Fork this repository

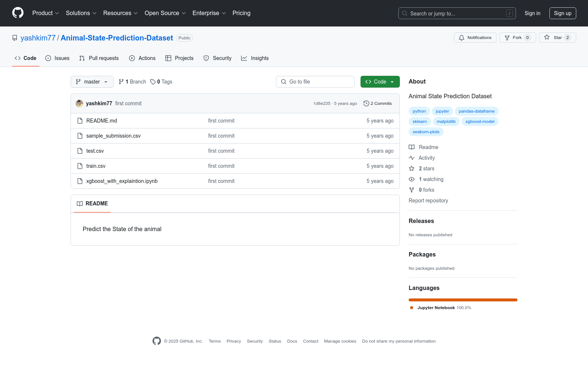coord(518,38)
